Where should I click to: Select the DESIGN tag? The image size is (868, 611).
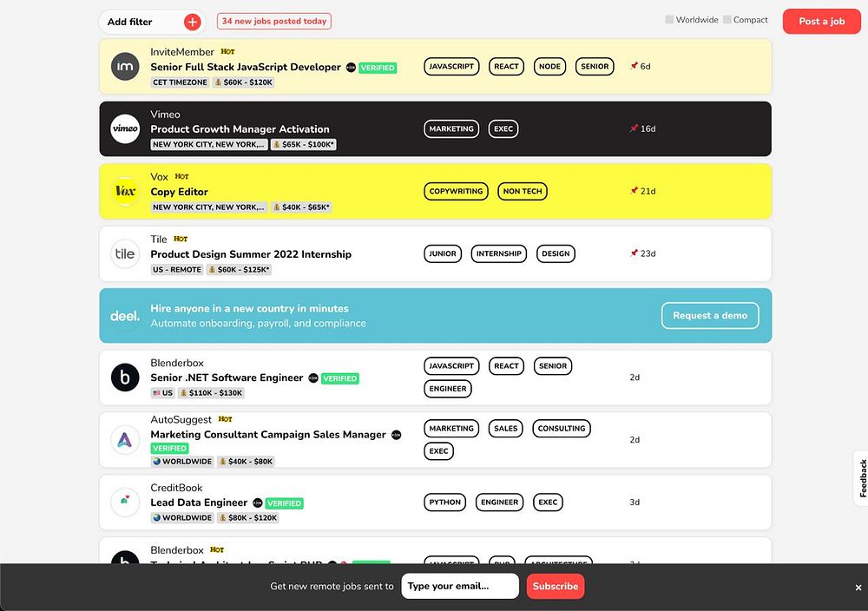556,254
